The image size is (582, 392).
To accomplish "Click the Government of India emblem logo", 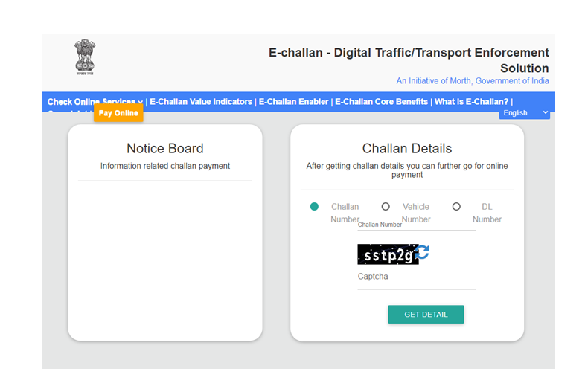I will pos(85,58).
